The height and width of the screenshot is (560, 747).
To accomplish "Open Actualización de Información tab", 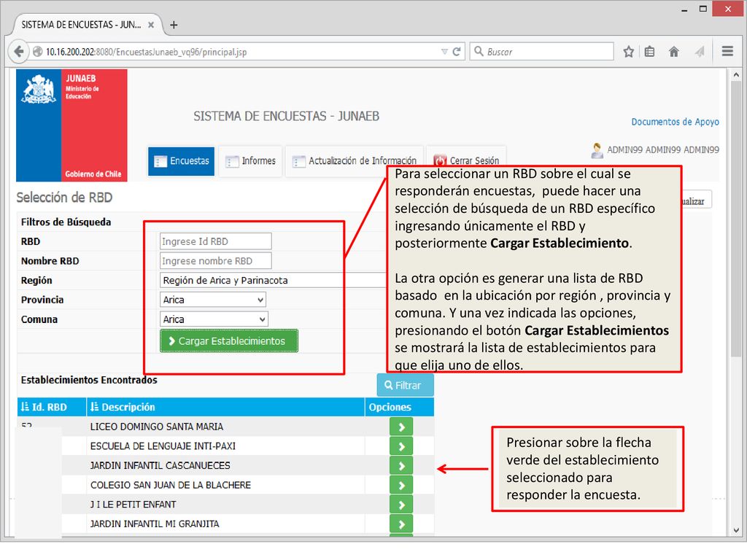I will point(354,161).
